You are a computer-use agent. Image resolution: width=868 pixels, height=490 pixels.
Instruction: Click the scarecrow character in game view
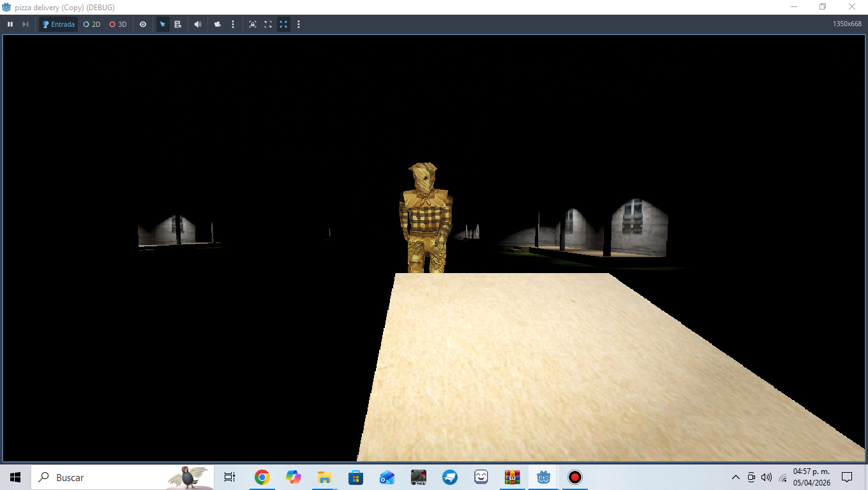tap(426, 218)
